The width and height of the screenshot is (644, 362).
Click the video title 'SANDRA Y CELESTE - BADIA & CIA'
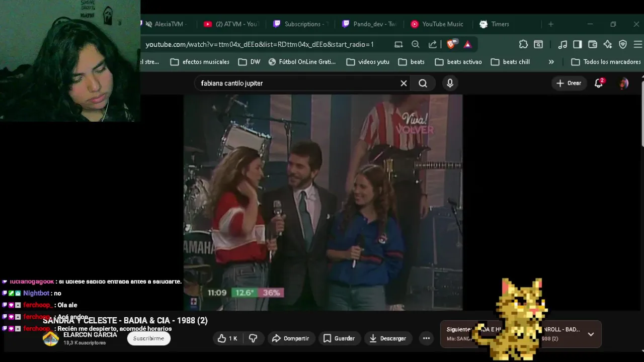[125, 320]
